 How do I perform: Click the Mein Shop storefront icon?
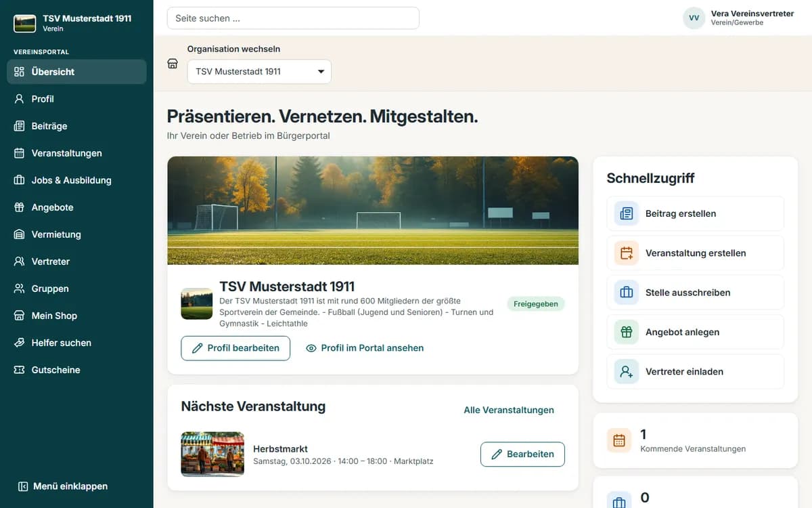click(x=19, y=316)
